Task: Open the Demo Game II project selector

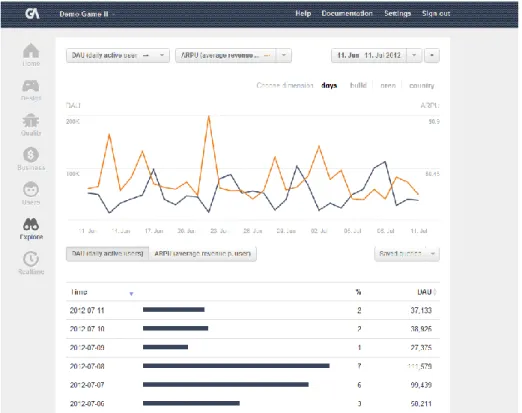Action: [x=86, y=14]
